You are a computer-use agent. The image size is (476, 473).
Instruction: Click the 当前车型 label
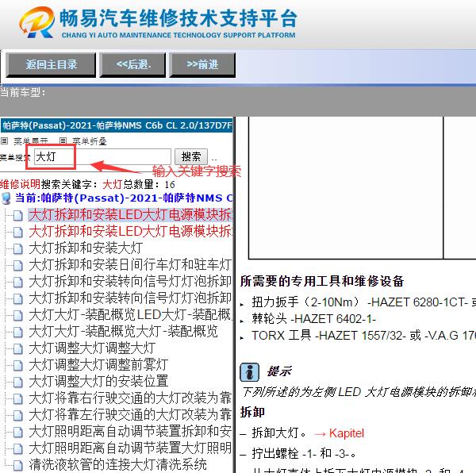click(x=23, y=92)
